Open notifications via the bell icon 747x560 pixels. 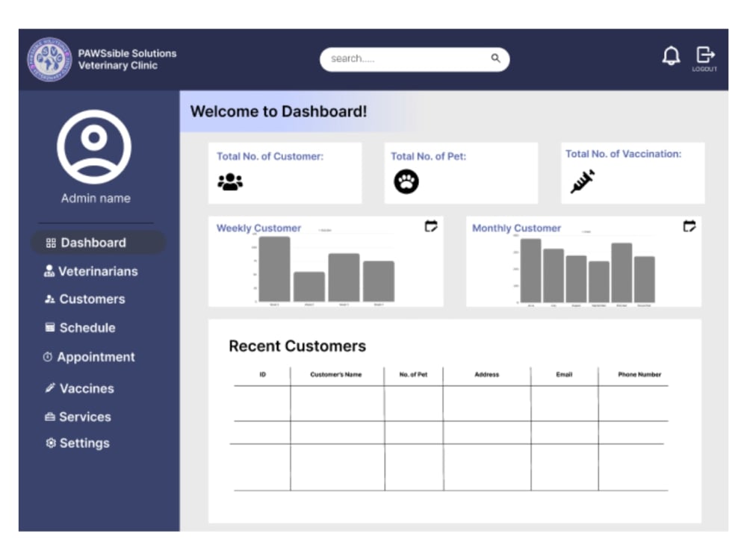click(671, 56)
